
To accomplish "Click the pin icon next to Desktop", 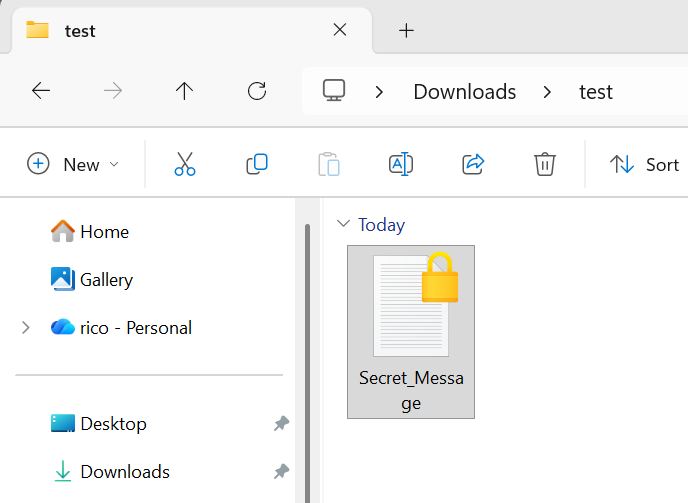I will point(281,424).
